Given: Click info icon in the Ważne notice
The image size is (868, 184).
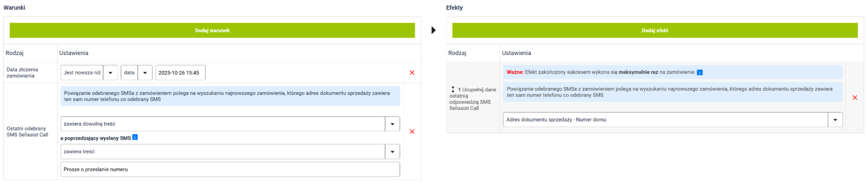Looking at the screenshot, I should coord(700,72).
